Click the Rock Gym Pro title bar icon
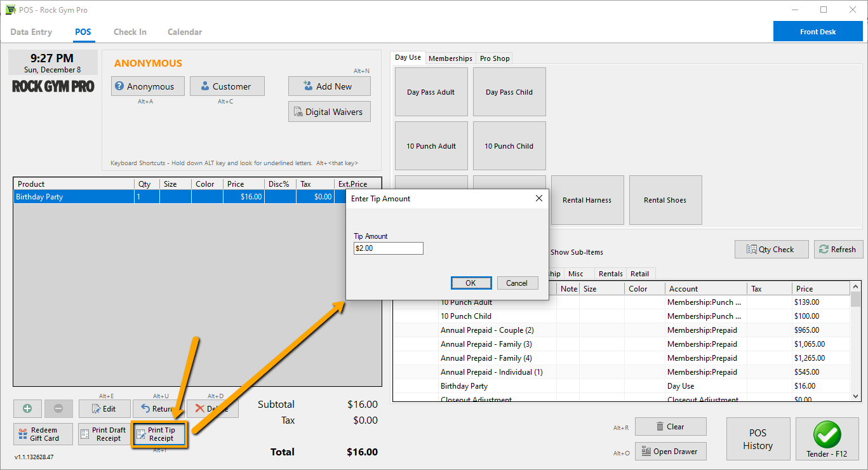Screen dimensions: 868x470 click(11, 10)
